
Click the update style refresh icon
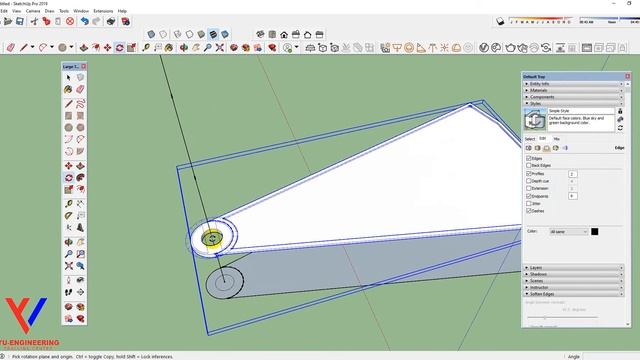point(620,128)
